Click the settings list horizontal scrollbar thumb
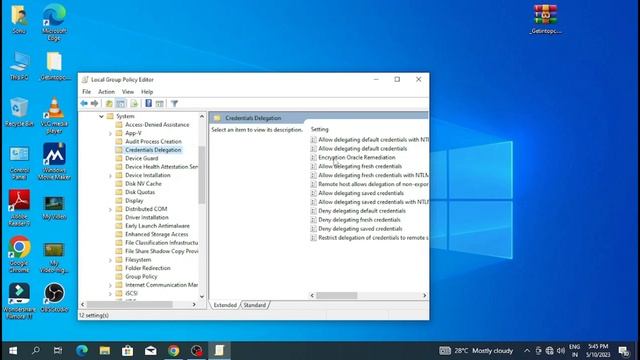640x360 pixels. [337, 295]
